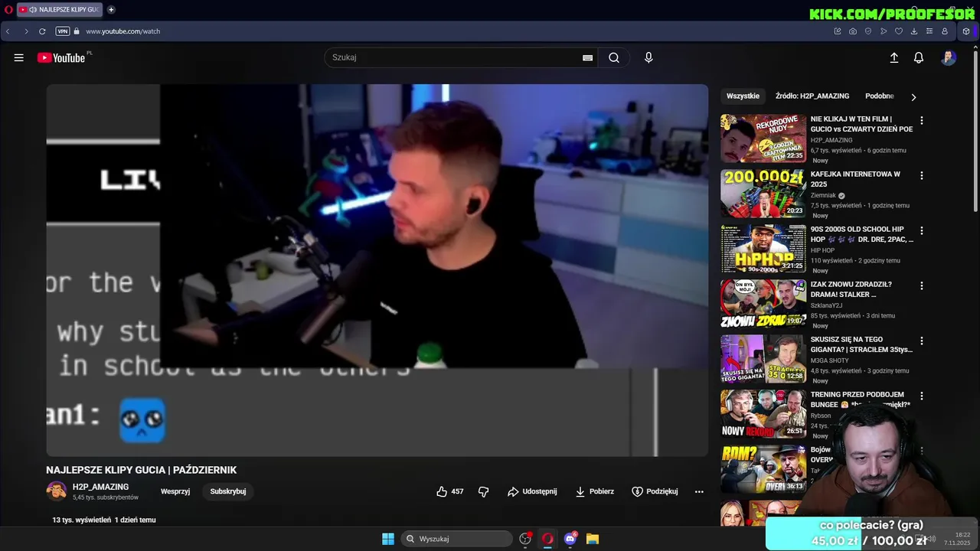View site security lock info

[77, 31]
